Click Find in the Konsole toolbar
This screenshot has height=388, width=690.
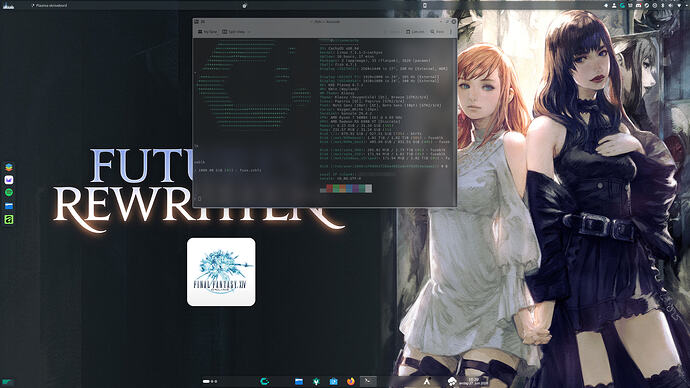point(437,32)
